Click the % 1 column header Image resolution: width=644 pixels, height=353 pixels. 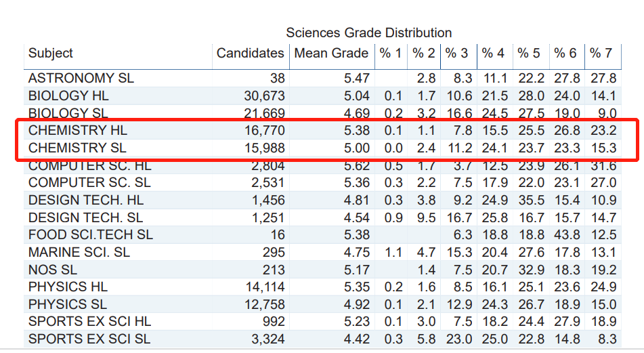(x=390, y=54)
